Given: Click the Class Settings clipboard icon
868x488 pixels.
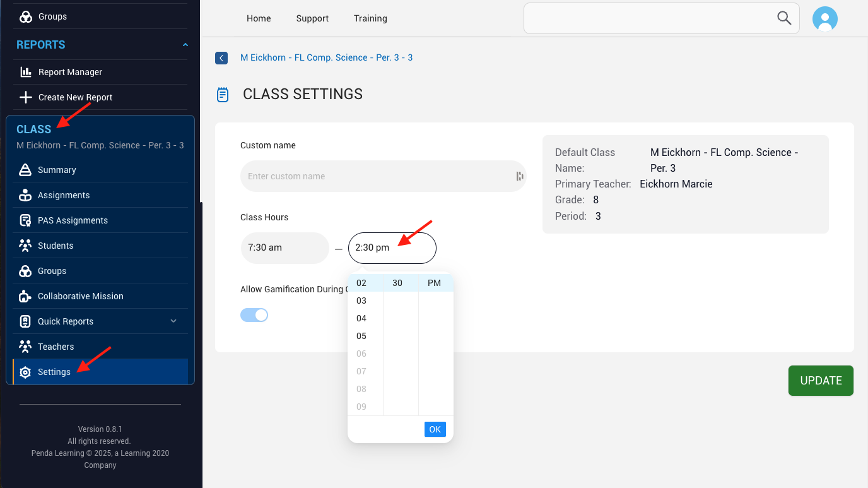Looking at the screenshot, I should [x=222, y=93].
